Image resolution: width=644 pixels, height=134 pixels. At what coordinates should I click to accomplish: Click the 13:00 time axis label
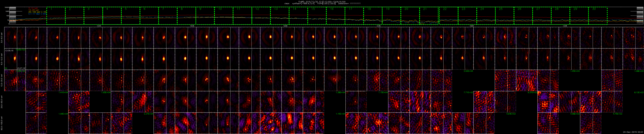click(472, 26)
